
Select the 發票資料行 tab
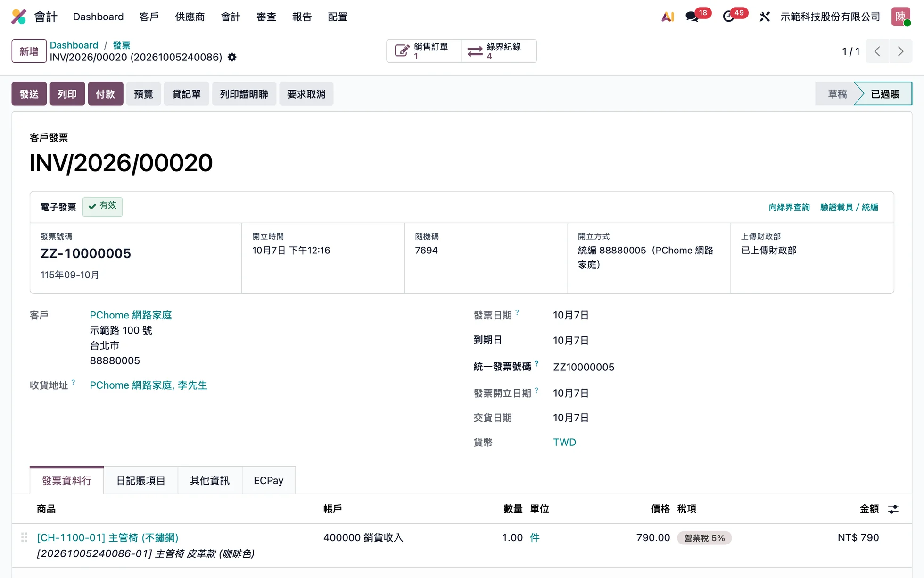tap(66, 480)
